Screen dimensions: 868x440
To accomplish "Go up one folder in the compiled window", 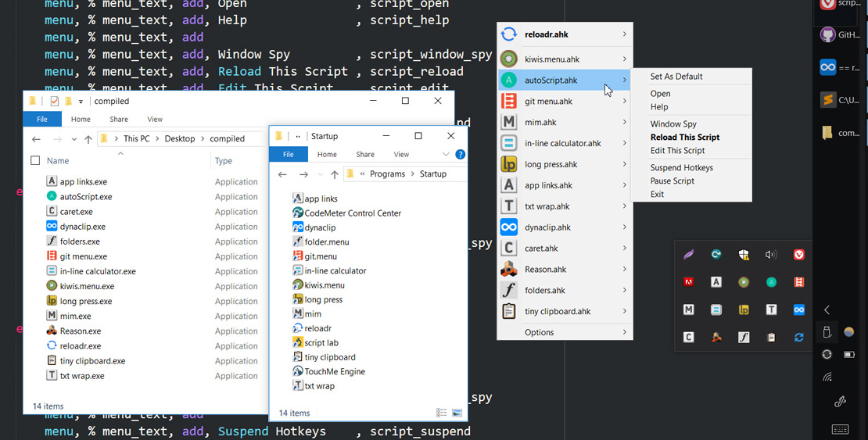I will point(88,139).
